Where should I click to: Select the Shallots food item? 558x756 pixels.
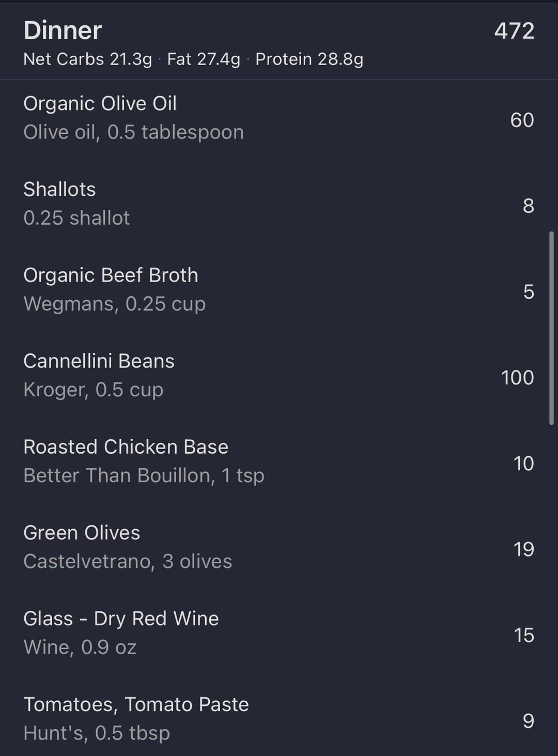(59, 190)
